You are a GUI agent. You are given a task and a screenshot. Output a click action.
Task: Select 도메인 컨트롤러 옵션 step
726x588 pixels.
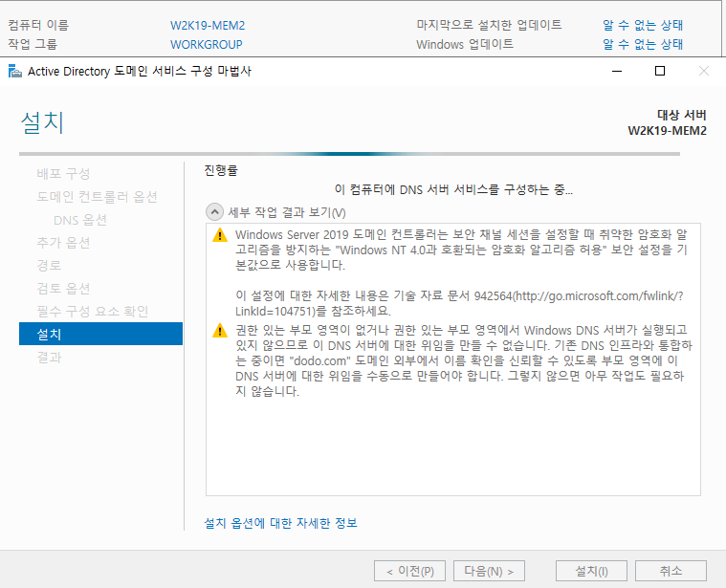[x=98, y=197]
